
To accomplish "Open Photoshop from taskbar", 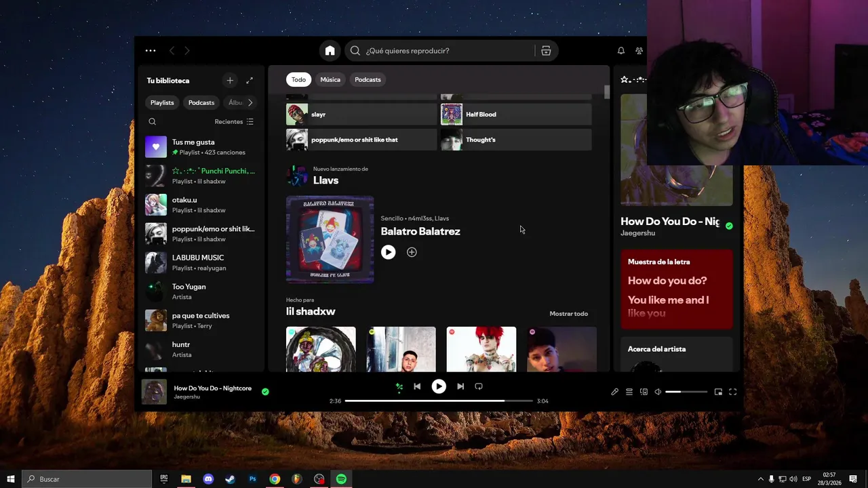I will pos(252,479).
